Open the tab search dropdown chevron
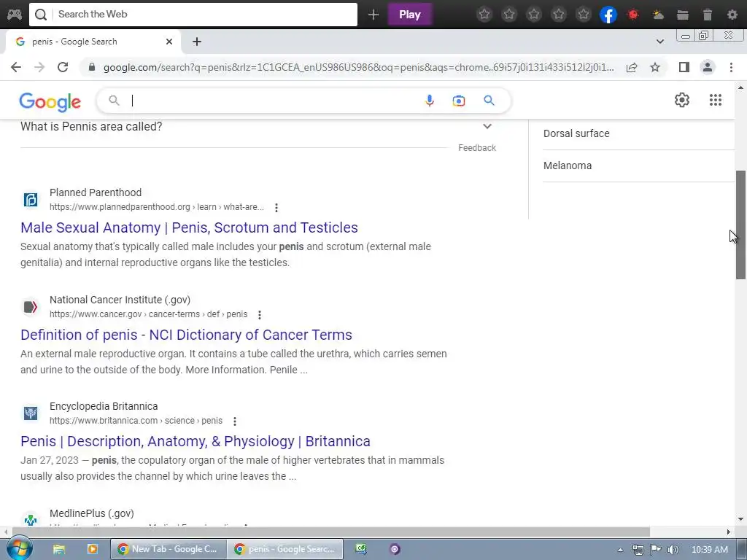Screen dimensions: 747x560 [660, 42]
